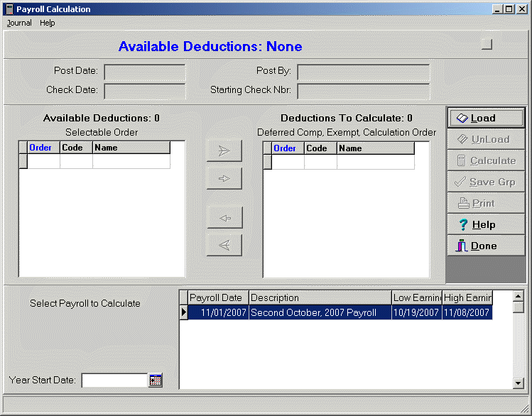This screenshot has height=416, width=532.
Task: Click the Payroll Calculation calculator title icon
Action: point(9,9)
